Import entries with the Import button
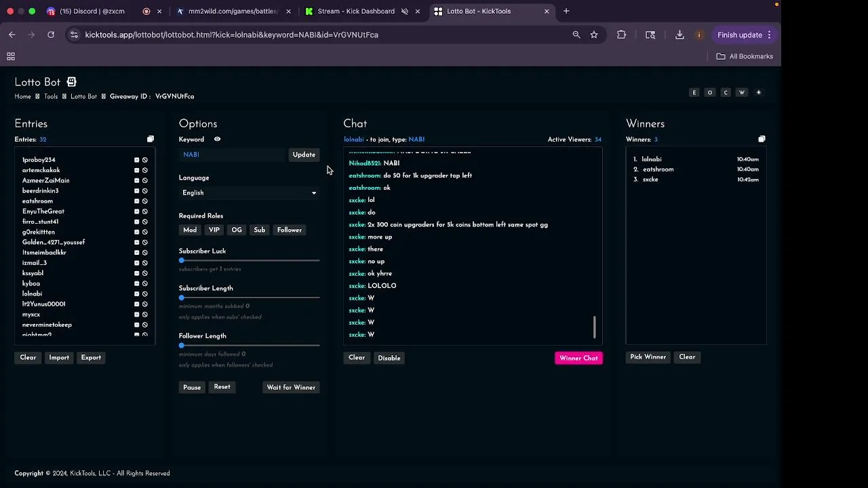 coord(59,357)
